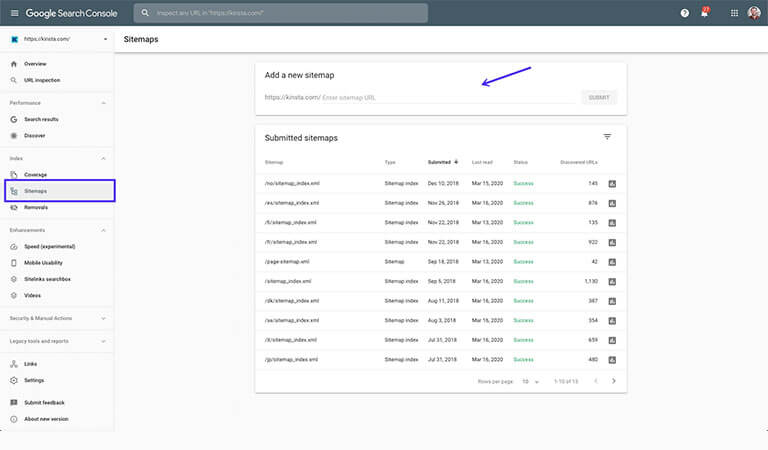Click the About new version info icon
The width and height of the screenshot is (768, 450).
14,419
